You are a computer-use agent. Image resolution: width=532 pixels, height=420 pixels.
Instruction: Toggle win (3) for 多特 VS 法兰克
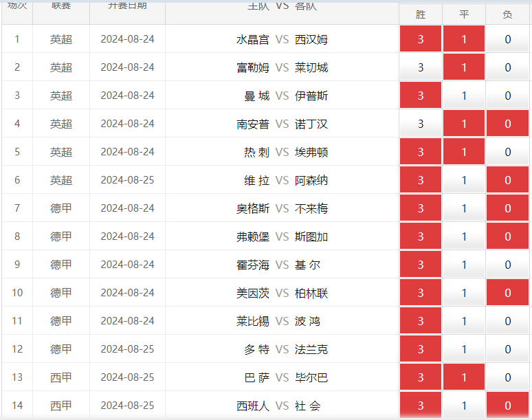pos(421,349)
